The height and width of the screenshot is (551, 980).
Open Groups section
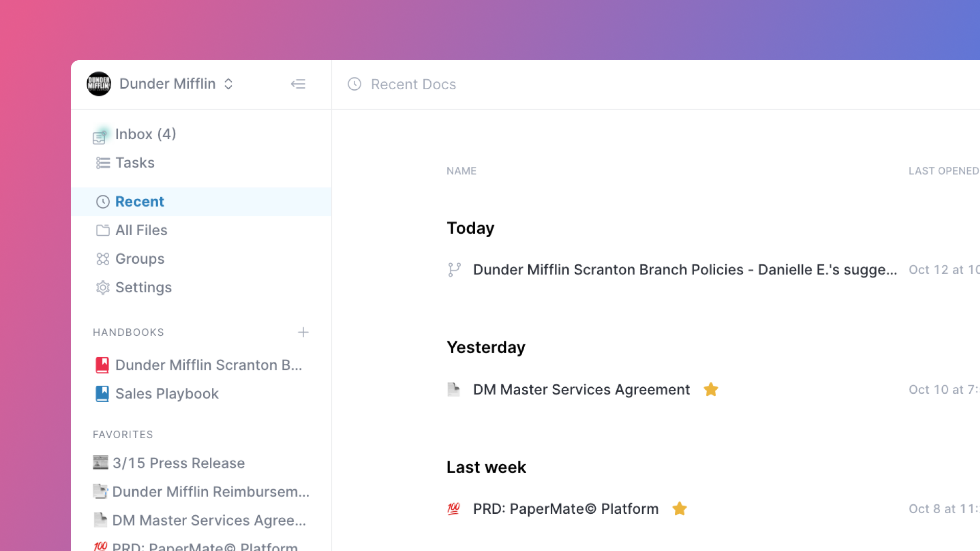139,259
